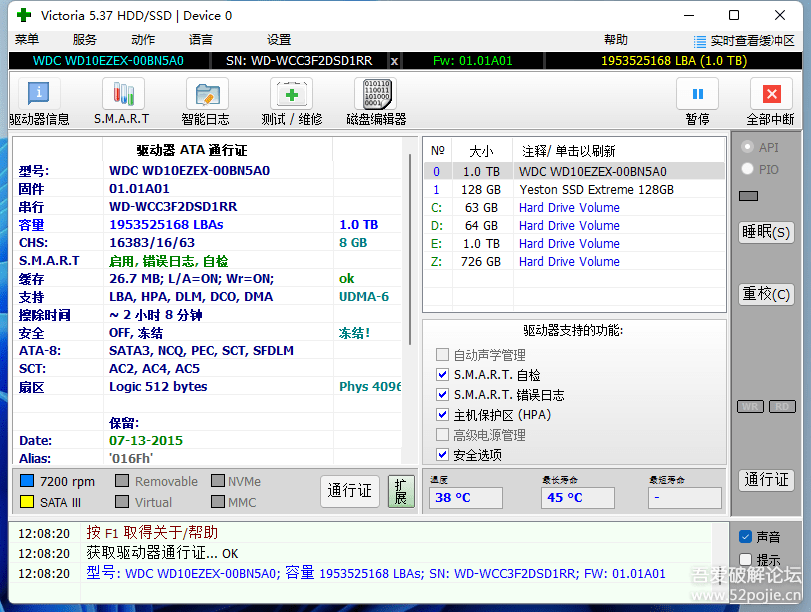Click the green 扩展 button
811x612 pixels.
[x=401, y=491]
